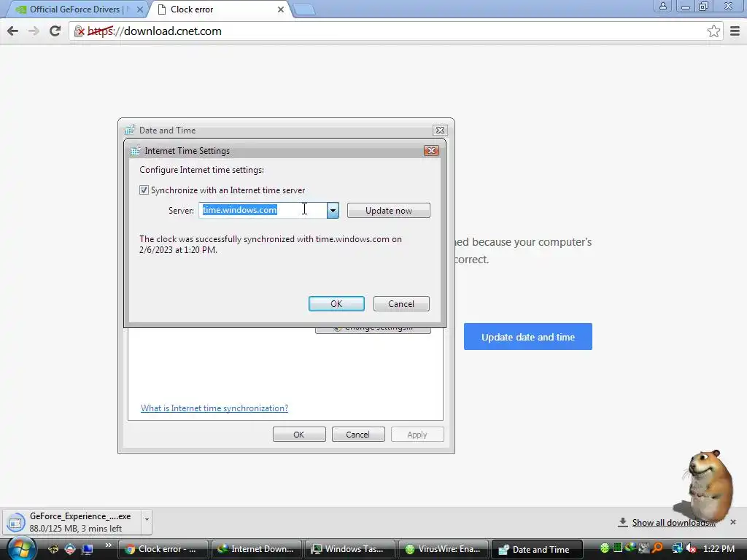
Task: Click the browser forward arrow
Action: pyautogui.click(x=34, y=31)
